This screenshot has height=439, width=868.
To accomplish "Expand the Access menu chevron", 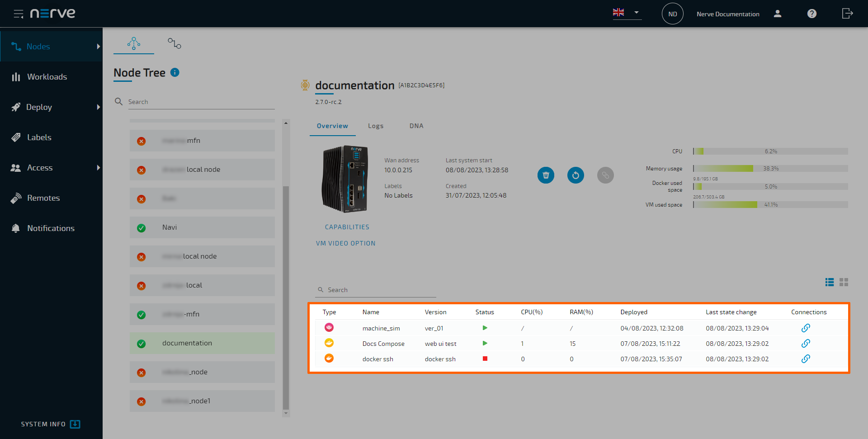I will 99,168.
